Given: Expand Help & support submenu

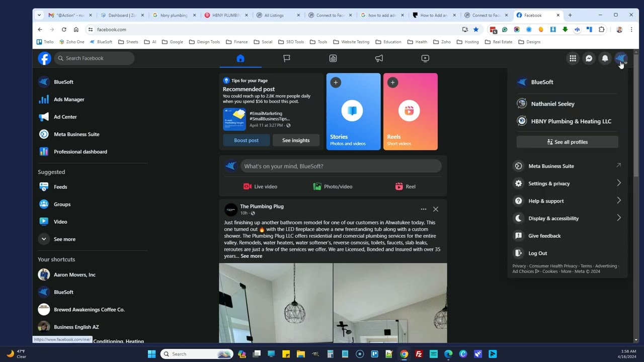Looking at the screenshot, I should [568, 201].
